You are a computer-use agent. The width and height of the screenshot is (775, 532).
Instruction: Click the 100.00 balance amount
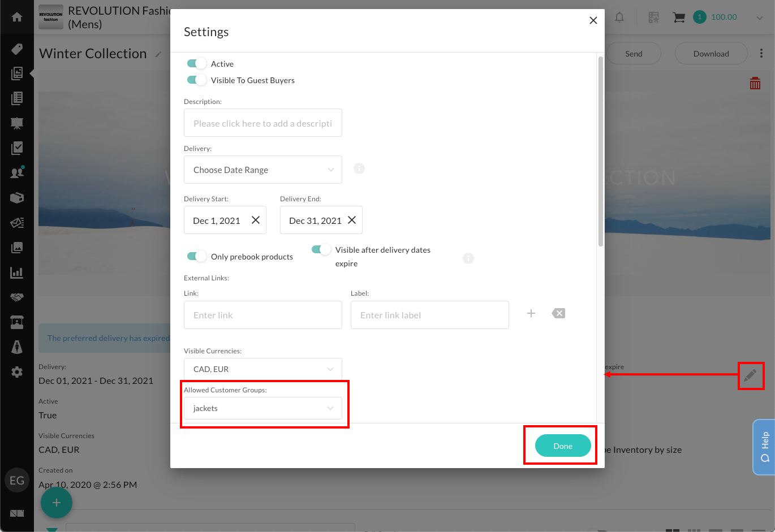click(724, 17)
